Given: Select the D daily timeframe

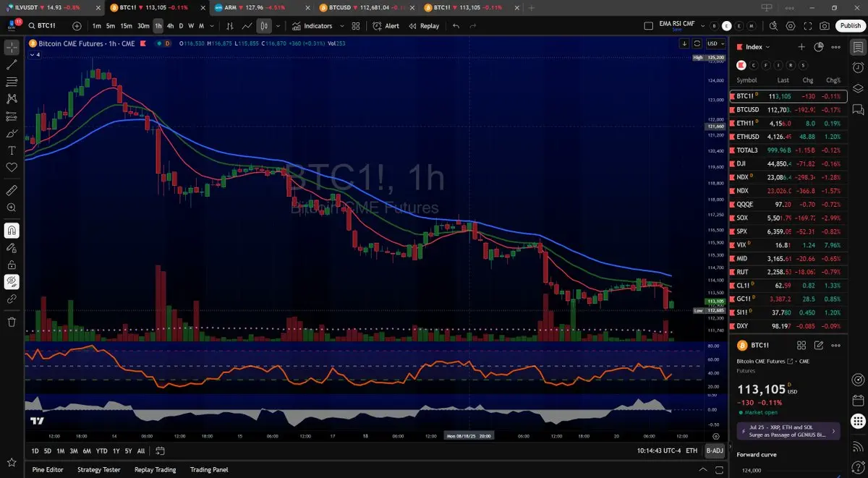Looking at the screenshot, I should pyautogui.click(x=181, y=25).
